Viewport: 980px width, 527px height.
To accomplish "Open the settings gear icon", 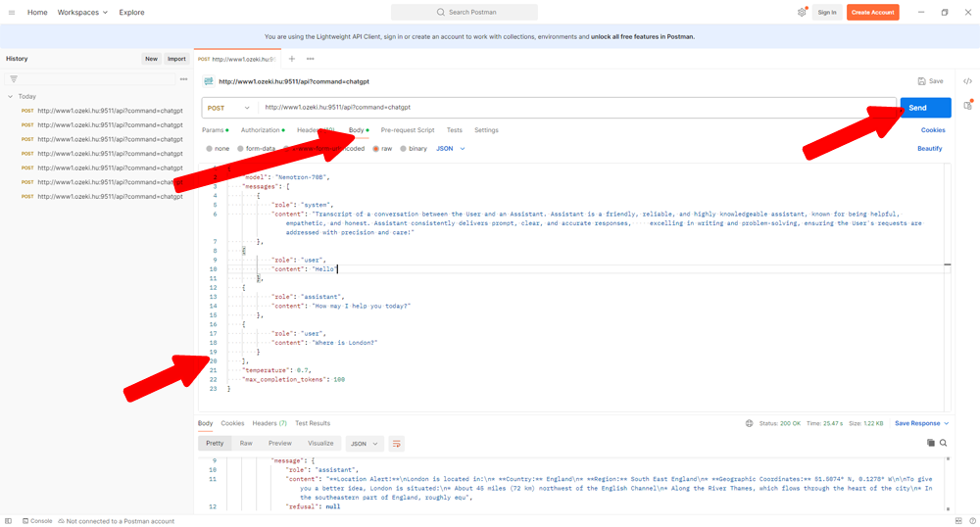I will pyautogui.click(x=802, y=13).
